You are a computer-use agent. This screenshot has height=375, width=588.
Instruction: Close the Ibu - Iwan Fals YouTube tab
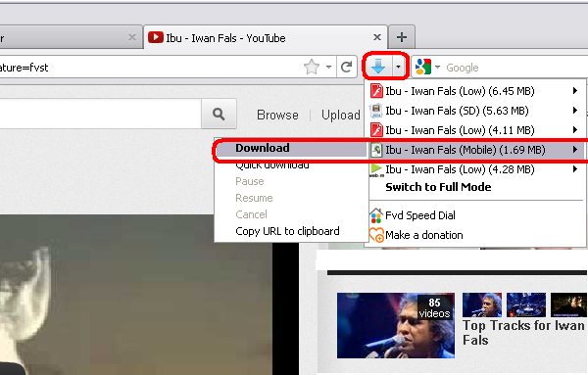click(377, 37)
